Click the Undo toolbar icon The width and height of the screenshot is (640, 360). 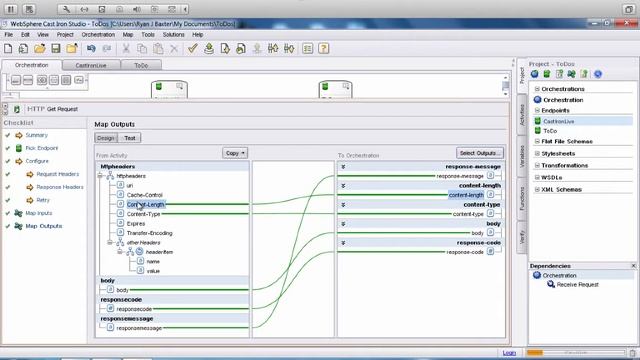(x=91, y=49)
